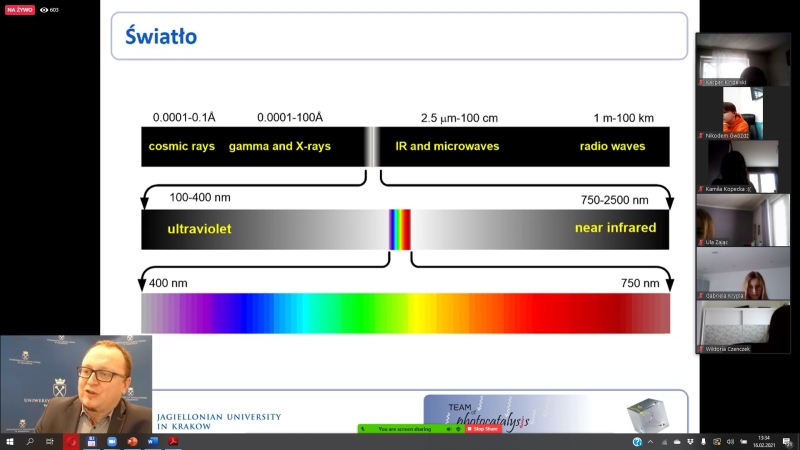Click the visible-light band in the ultraviolet bar
Screen dimensions: 800x450
400,230
